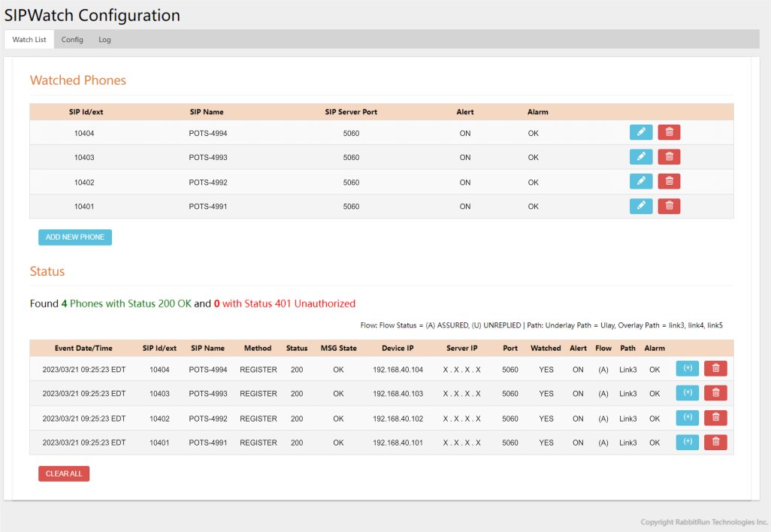Delete status row for device 192.168.40.101

pyautogui.click(x=715, y=442)
